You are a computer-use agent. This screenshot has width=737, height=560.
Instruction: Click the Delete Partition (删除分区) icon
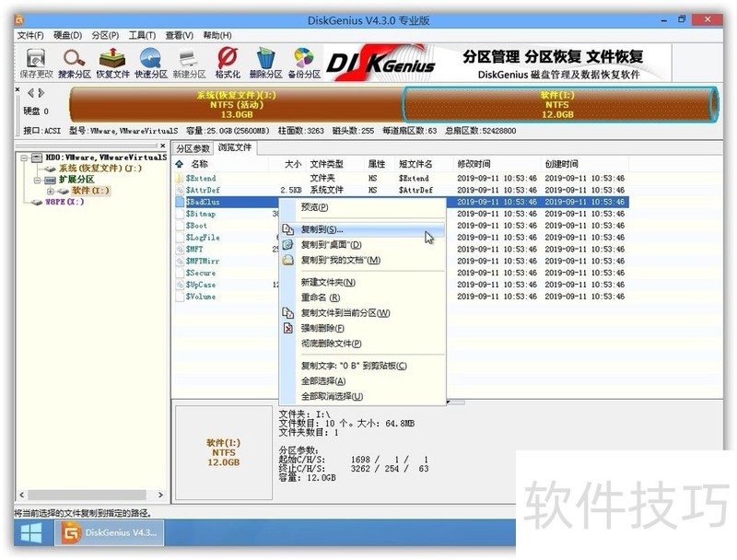click(265, 63)
